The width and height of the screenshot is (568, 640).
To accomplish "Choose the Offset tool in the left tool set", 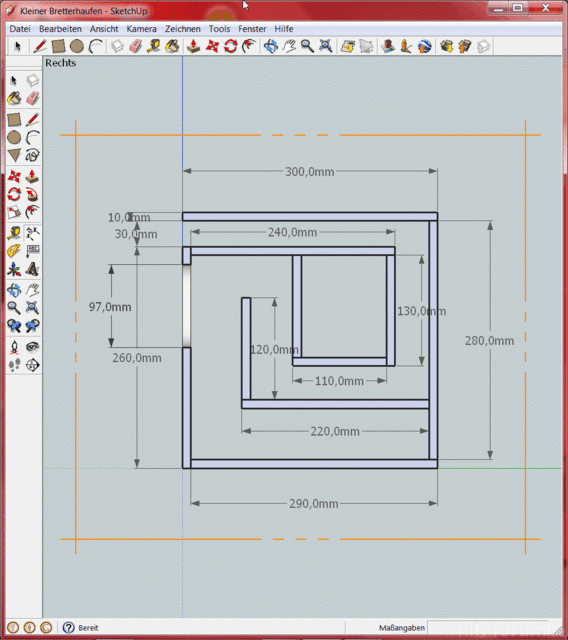I will click(32, 212).
